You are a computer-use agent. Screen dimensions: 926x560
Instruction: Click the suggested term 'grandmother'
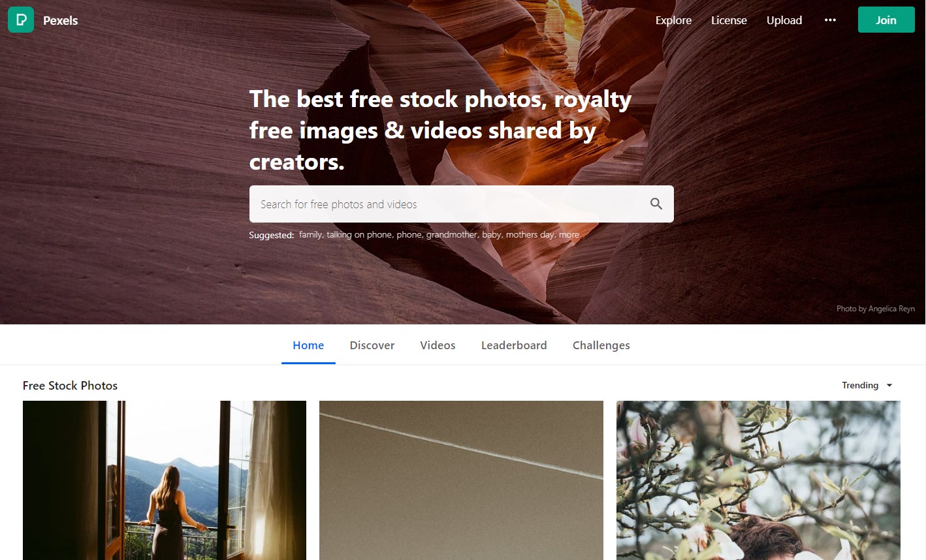point(451,234)
